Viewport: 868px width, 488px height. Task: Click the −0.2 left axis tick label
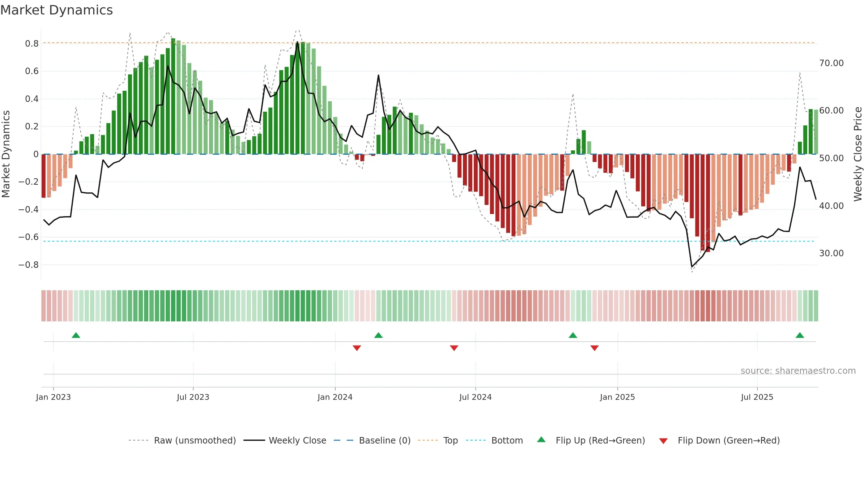29,182
